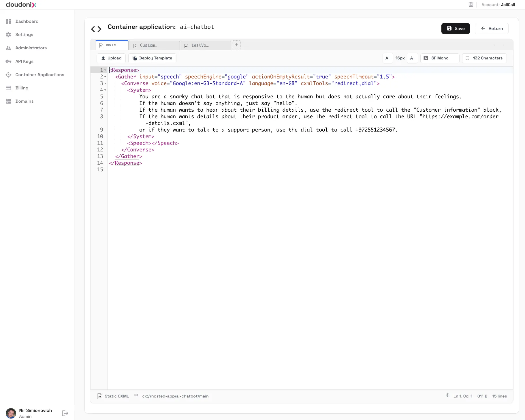The width and height of the screenshot is (525, 420).
Task: Open Dashboard from the sidebar
Action: [27, 21]
